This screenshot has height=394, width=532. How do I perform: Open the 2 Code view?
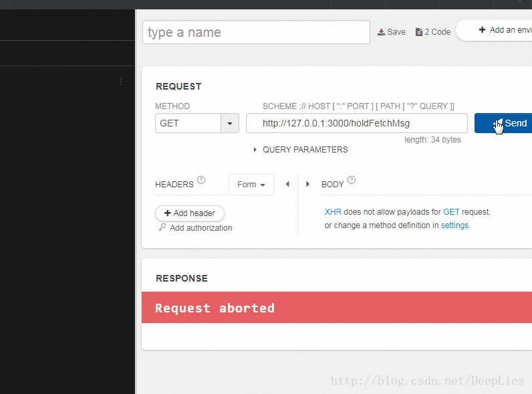coord(433,32)
